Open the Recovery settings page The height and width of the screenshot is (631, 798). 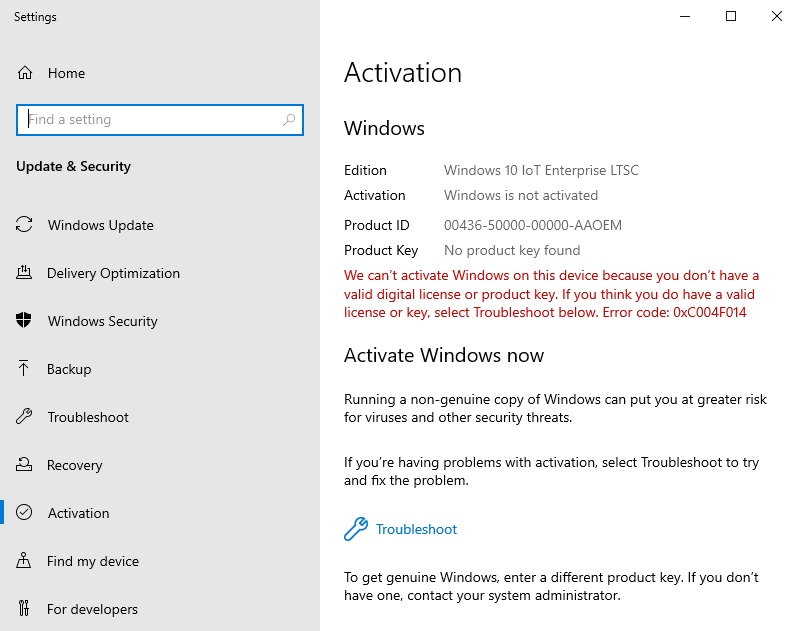point(75,465)
